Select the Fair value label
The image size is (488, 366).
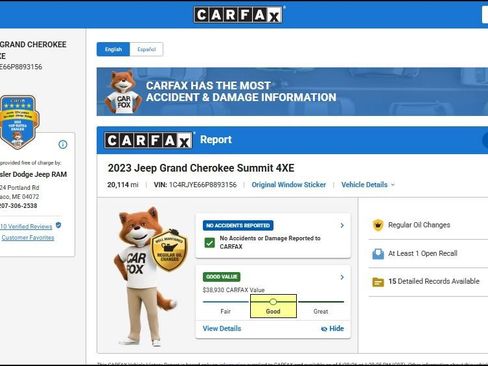click(x=225, y=311)
